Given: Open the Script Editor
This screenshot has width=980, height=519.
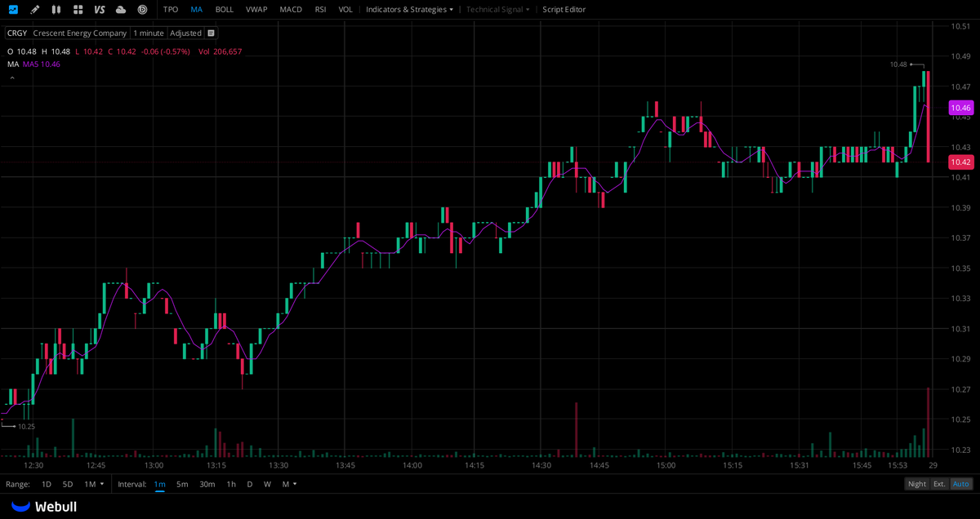Looking at the screenshot, I should pyautogui.click(x=563, y=10).
